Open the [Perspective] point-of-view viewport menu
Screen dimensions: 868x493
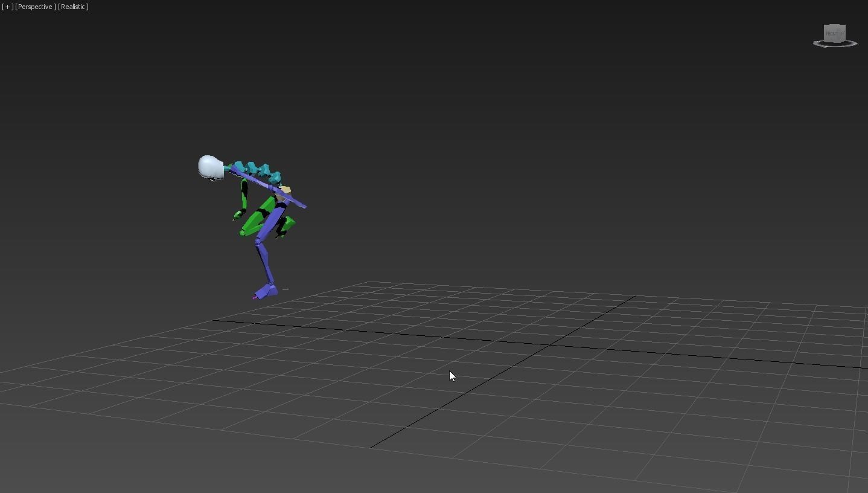pyautogui.click(x=35, y=7)
